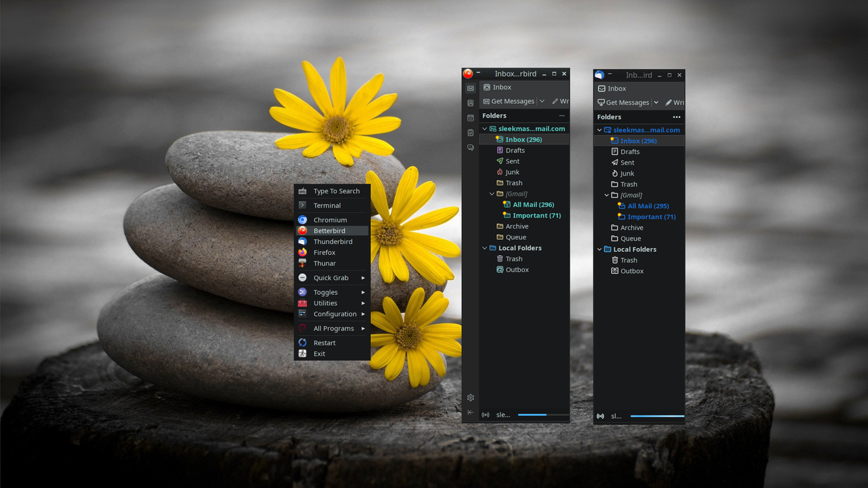
Task: Click Get Messages button in Thunderbird
Action: pyautogui.click(x=623, y=103)
